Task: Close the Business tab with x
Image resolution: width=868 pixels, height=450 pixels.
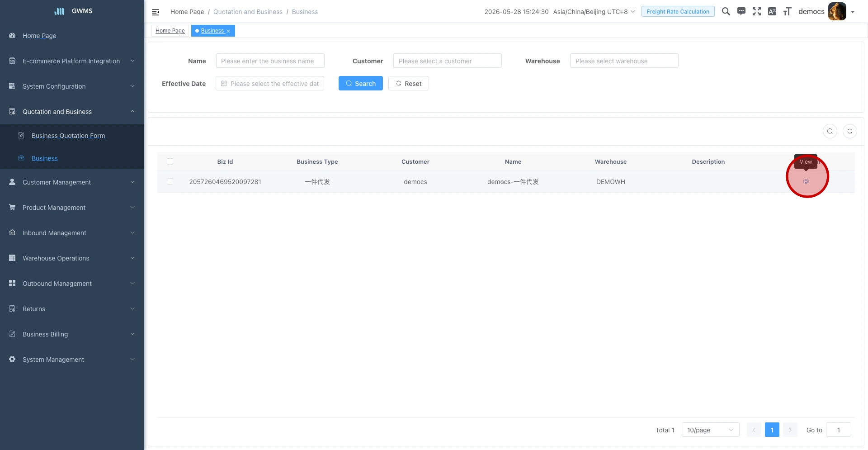Action: (228, 31)
